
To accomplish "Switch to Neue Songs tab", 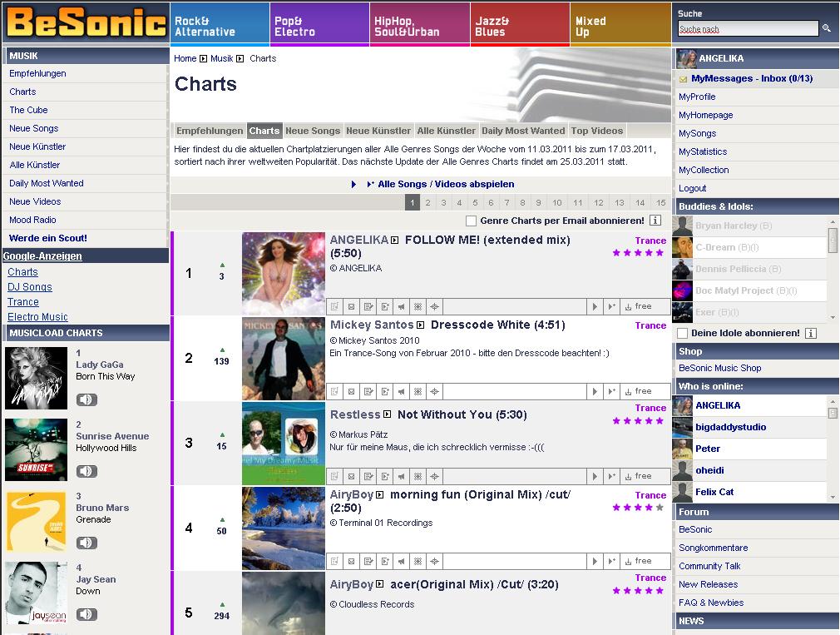I will coord(313,131).
